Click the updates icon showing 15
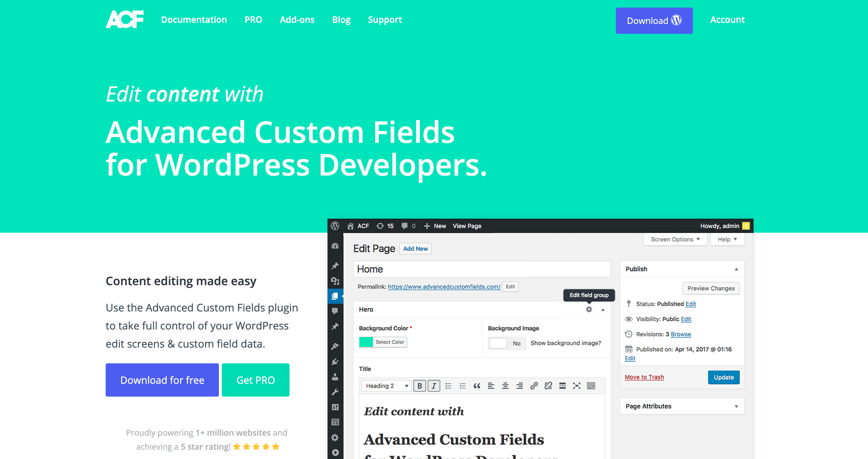Viewport: 868px width, 459px height. 380,226
